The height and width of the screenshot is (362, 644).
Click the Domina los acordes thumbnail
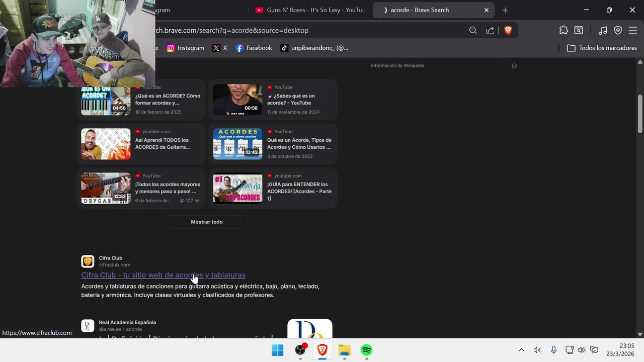[x=237, y=188]
